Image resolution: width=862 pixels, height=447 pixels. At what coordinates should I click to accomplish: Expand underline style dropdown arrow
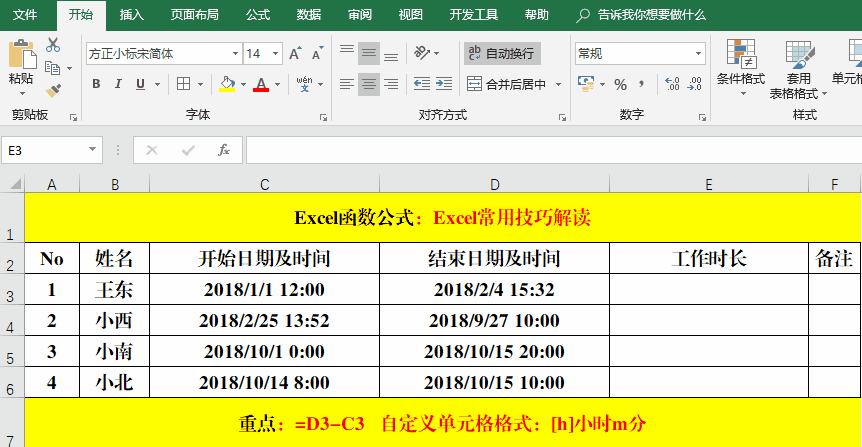[158, 84]
